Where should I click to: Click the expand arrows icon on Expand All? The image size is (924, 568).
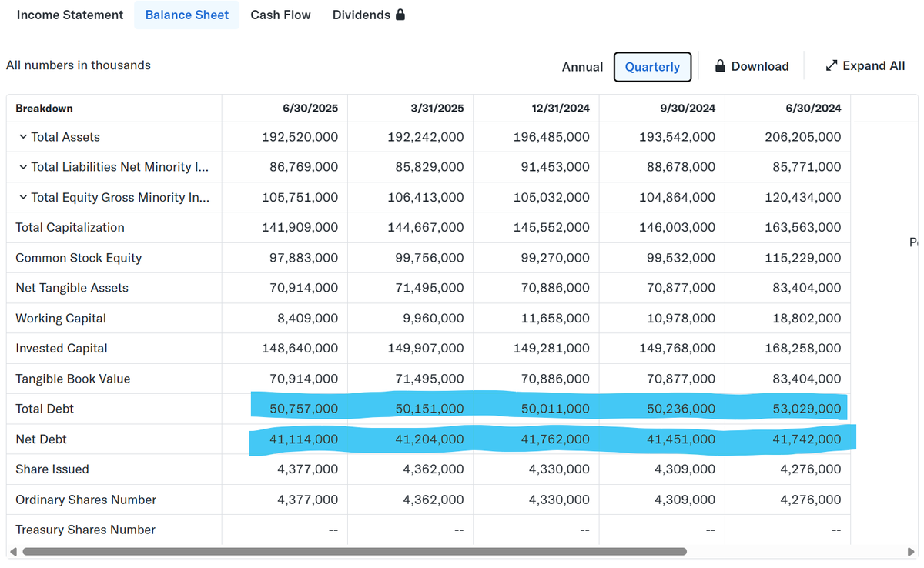coord(831,65)
